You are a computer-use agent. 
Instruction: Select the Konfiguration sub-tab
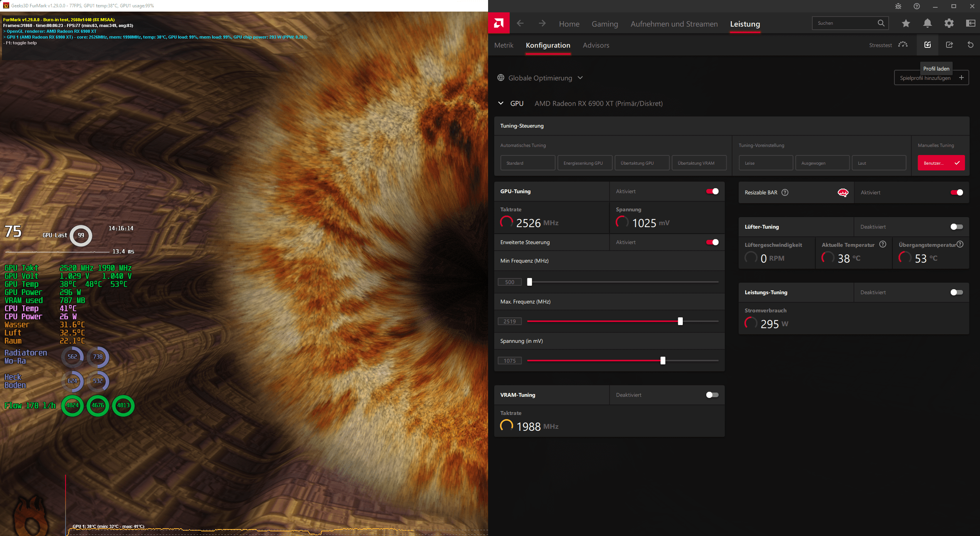point(548,45)
